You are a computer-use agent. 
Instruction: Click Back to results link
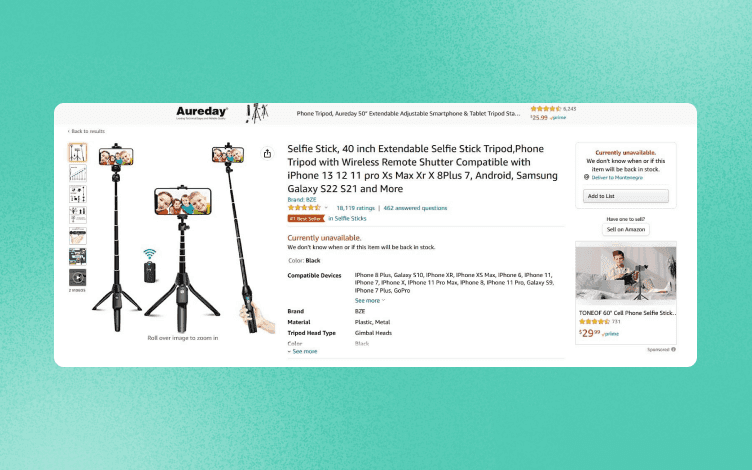pos(86,131)
